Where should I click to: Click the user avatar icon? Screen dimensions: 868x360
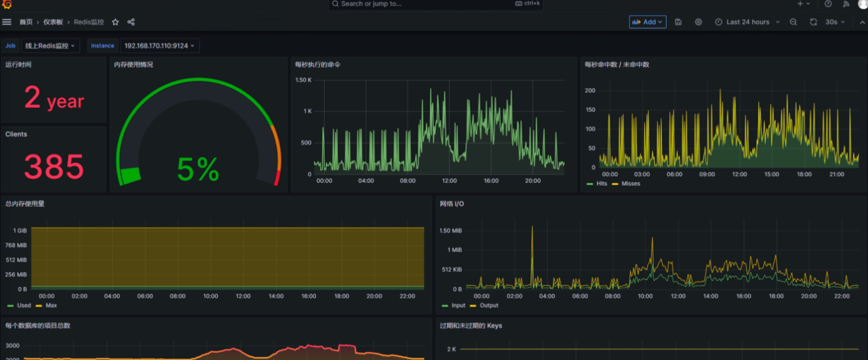point(863,4)
